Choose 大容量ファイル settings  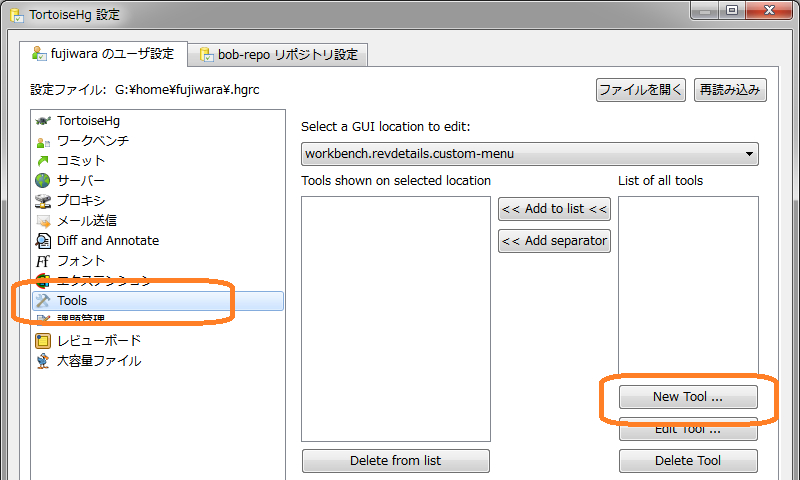tap(158, 361)
